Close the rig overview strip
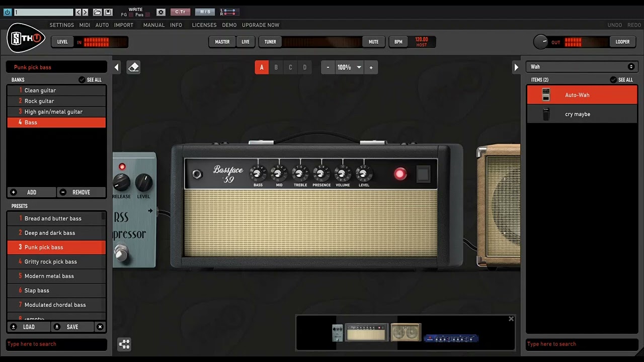Image resolution: width=644 pixels, height=362 pixels. pos(511,319)
